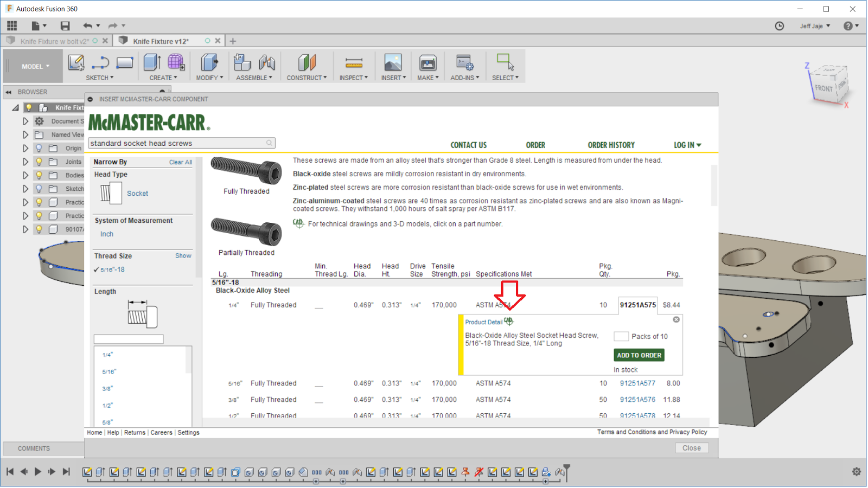Toggle visibility of the Joints folder lightbulb
The image size is (868, 488).
click(39, 161)
